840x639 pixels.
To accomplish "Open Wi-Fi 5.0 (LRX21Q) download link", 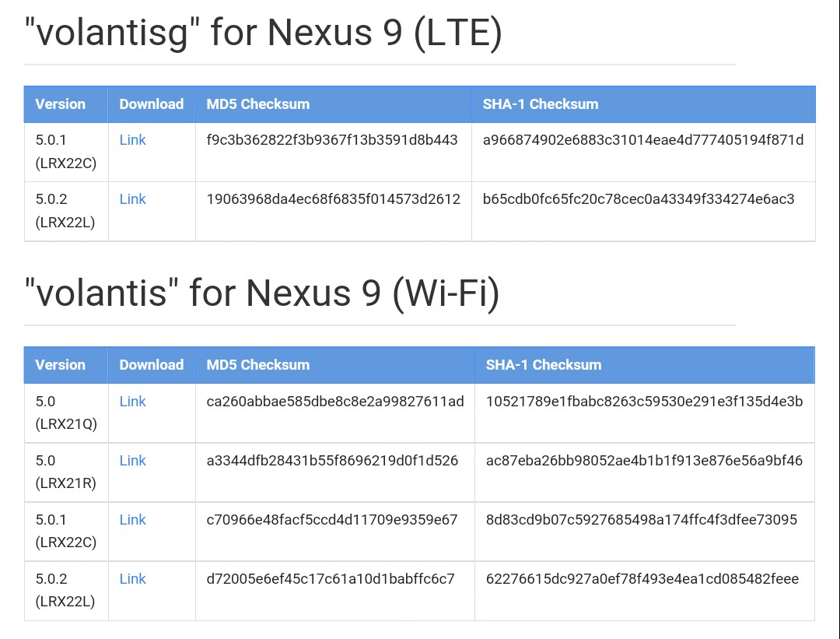I will point(132,402).
